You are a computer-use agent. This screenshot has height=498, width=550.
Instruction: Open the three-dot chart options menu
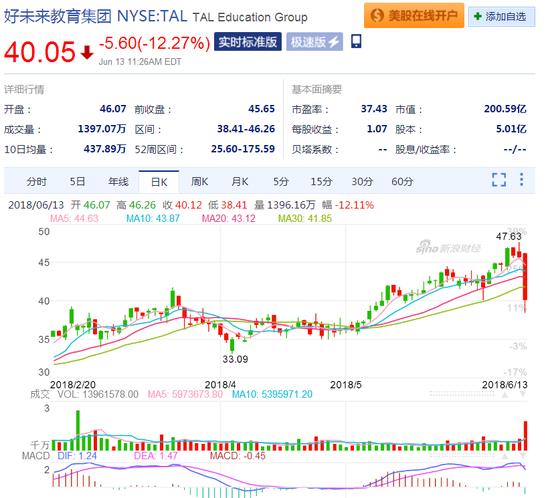(522, 179)
